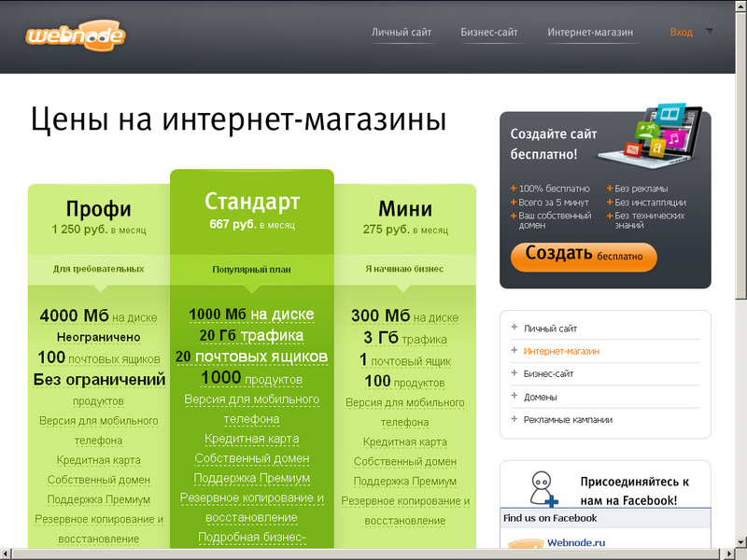Click Без ограничений products in Профи

99,380
